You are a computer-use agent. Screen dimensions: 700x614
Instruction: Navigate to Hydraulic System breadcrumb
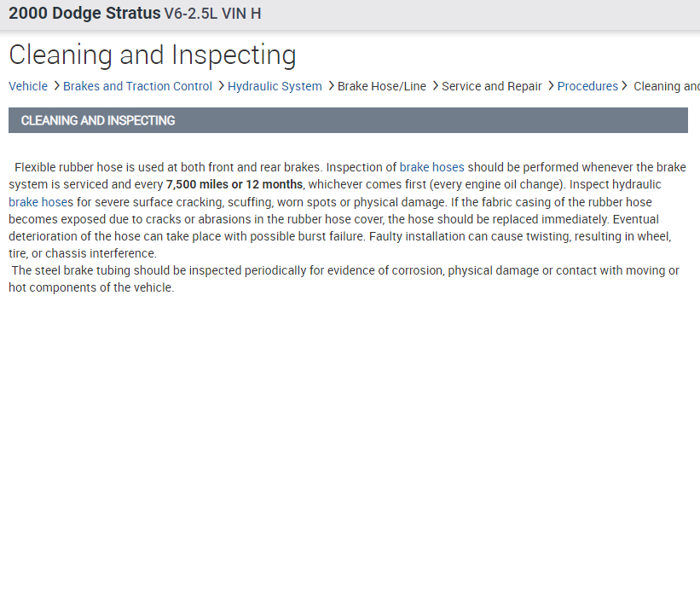pos(275,86)
